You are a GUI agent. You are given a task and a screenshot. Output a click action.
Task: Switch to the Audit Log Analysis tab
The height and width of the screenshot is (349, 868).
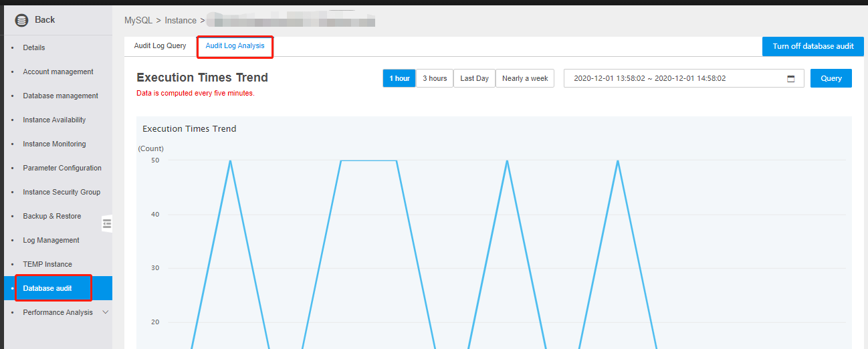235,46
